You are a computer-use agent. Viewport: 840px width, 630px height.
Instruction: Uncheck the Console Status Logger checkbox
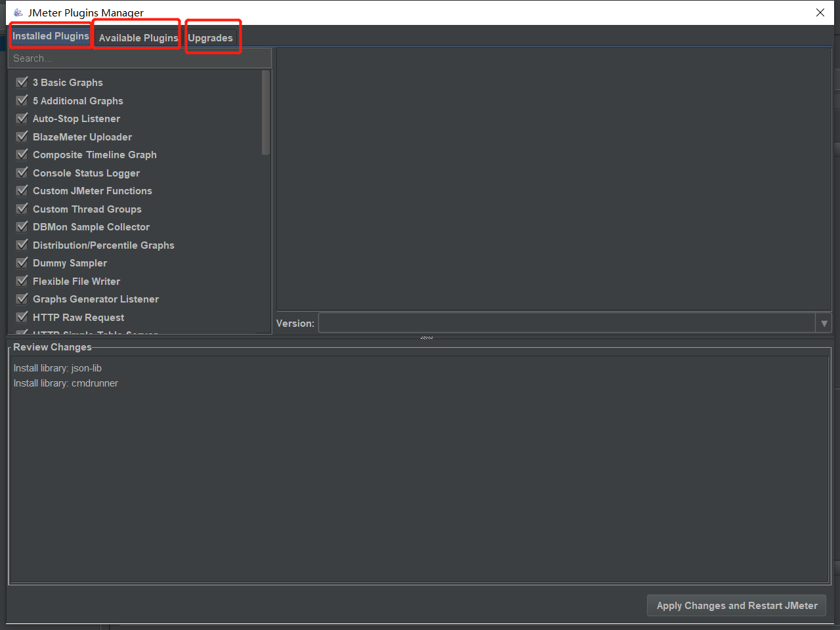click(x=22, y=173)
